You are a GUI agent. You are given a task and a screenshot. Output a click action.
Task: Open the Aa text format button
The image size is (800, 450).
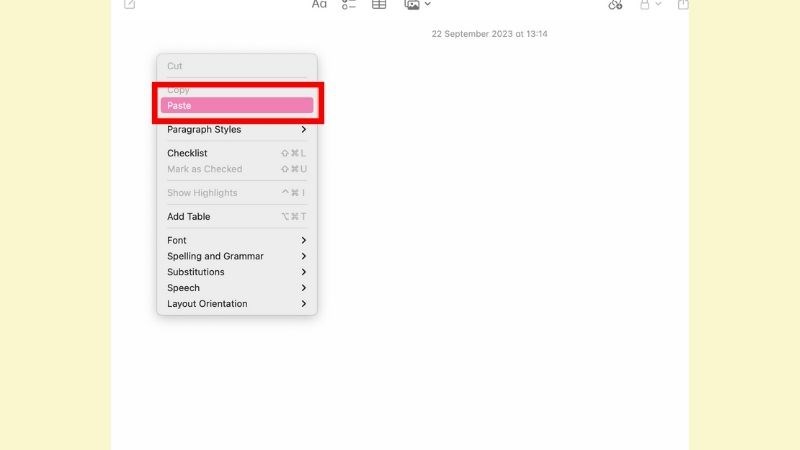319,4
